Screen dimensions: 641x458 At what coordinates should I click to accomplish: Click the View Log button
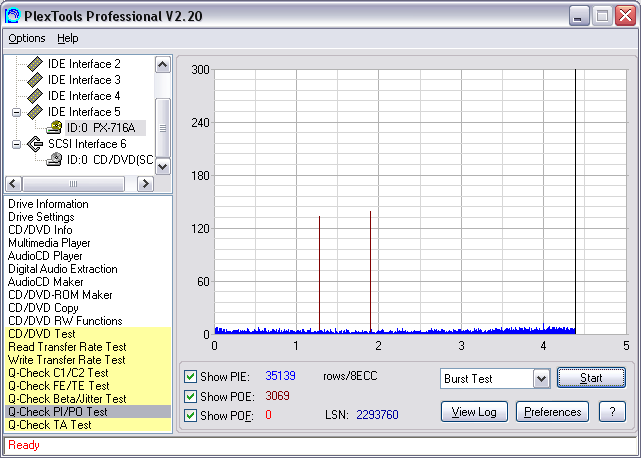pyautogui.click(x=474, y=412)
